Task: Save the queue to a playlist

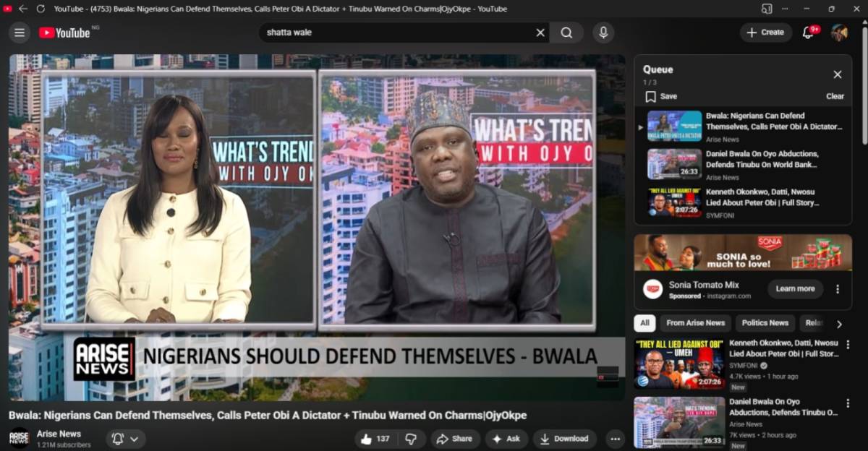Action: (x=661, y=96)
